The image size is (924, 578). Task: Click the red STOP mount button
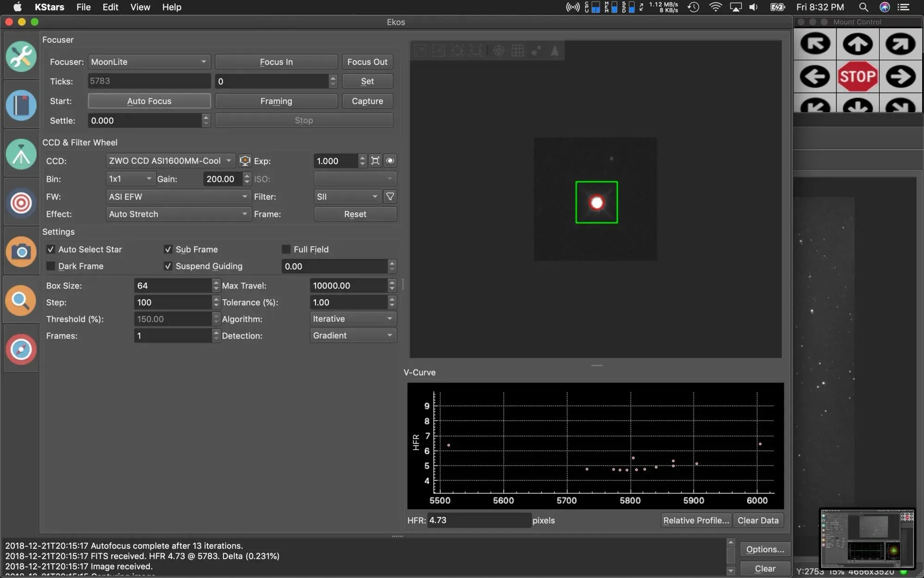pyautogui.click(x=857, y=76)
